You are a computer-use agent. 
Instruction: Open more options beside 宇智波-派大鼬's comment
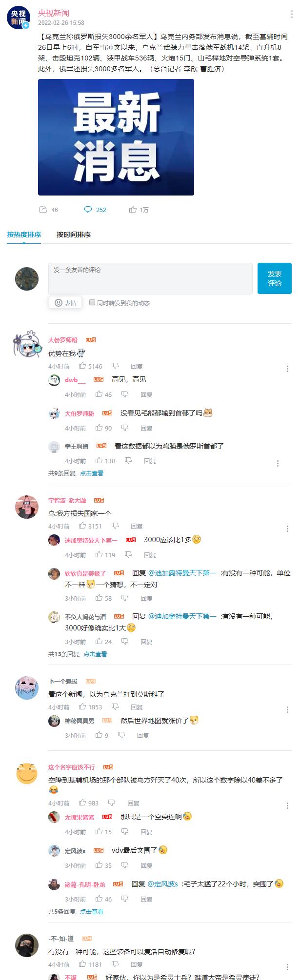click(287, 529)
